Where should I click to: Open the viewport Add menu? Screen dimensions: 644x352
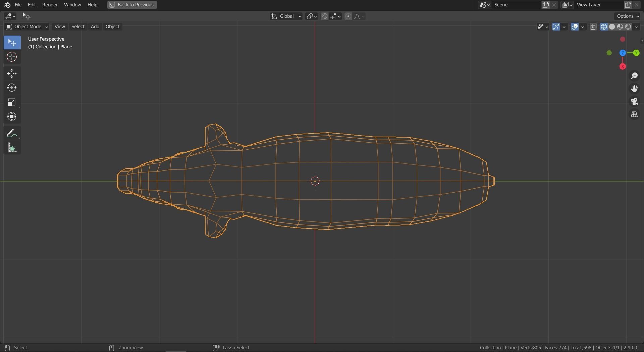point(95,27)
